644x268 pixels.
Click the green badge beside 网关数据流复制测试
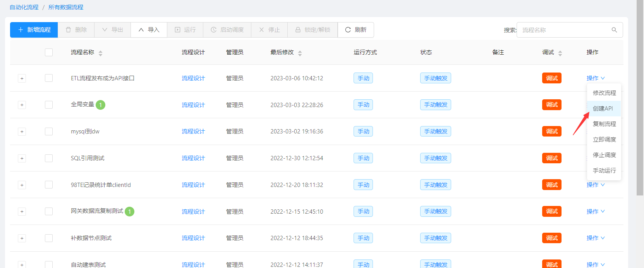129,211
